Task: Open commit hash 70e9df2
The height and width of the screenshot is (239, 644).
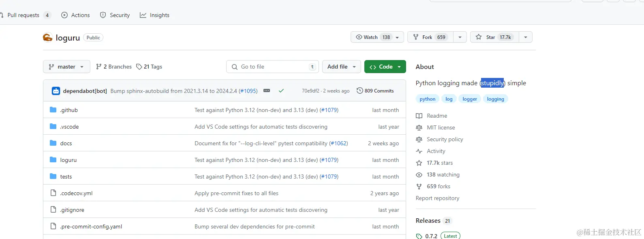Action: [x=310, y=91]
